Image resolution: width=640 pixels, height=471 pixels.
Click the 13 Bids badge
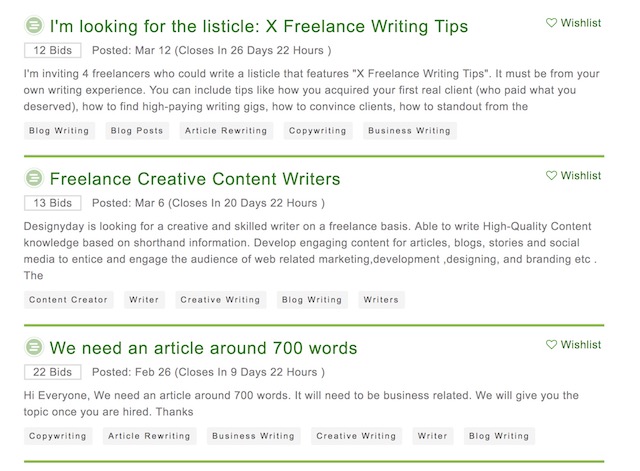click(53, 203)
